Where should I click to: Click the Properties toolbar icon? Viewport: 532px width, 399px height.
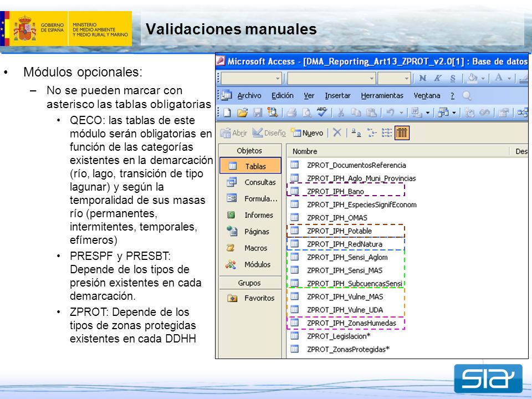pos(504,112)
